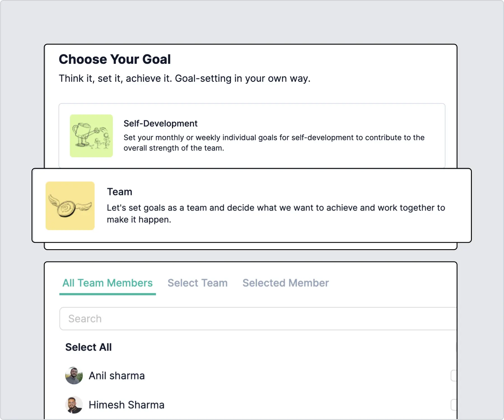Click the winged coin Team illustration
504x420 pixels.
(70, 206)
